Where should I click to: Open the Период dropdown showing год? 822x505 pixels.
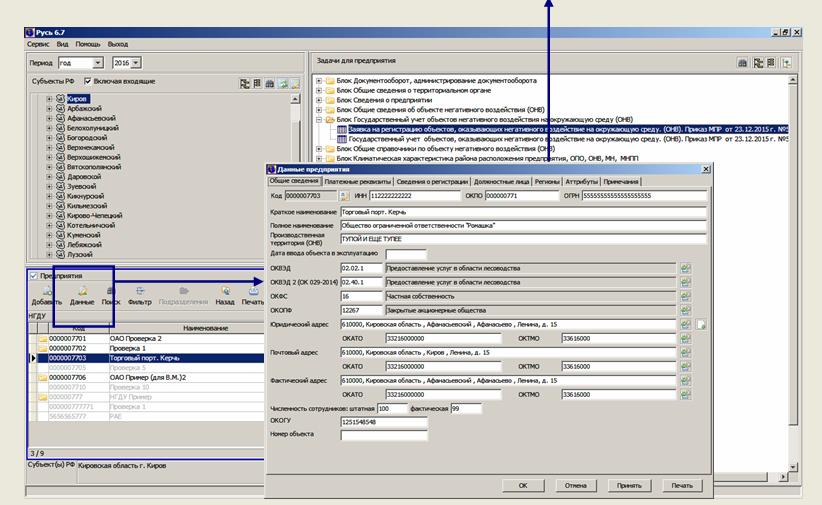pyautogui.click(x=98, y=62)
